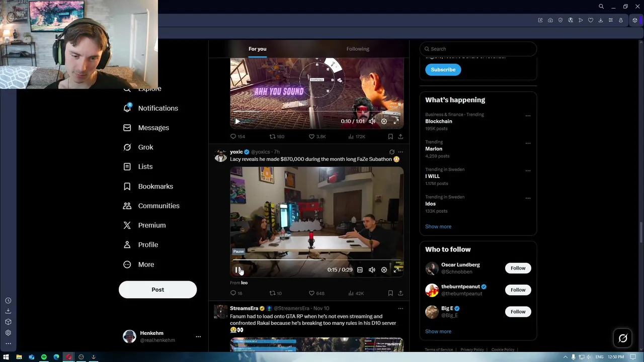Open settings gear on the Lacy video

tap(384, 270)
